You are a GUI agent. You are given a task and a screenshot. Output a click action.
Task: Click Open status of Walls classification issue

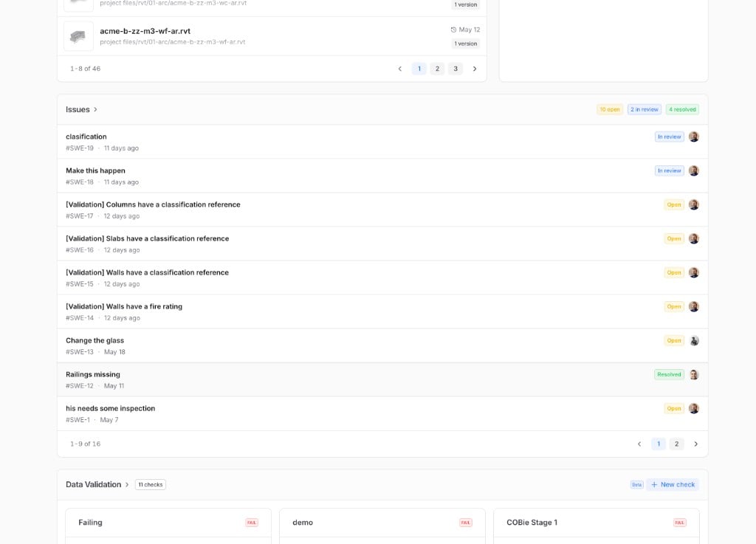(674, 272)
